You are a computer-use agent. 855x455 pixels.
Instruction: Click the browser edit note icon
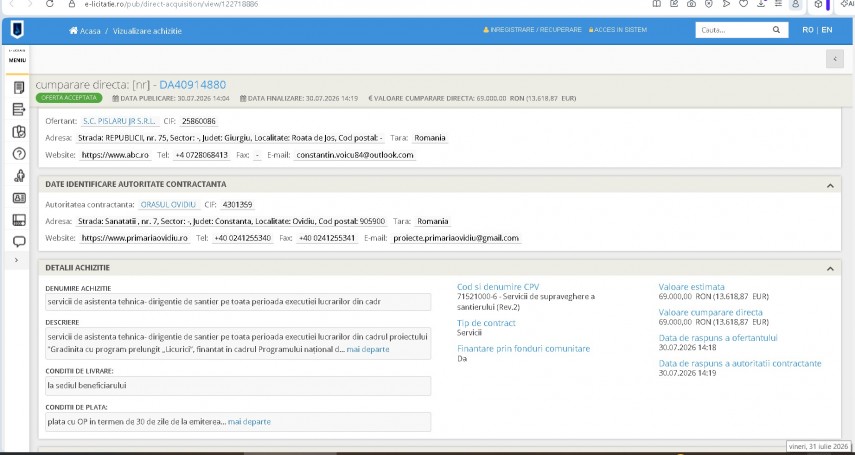[674, 4]
